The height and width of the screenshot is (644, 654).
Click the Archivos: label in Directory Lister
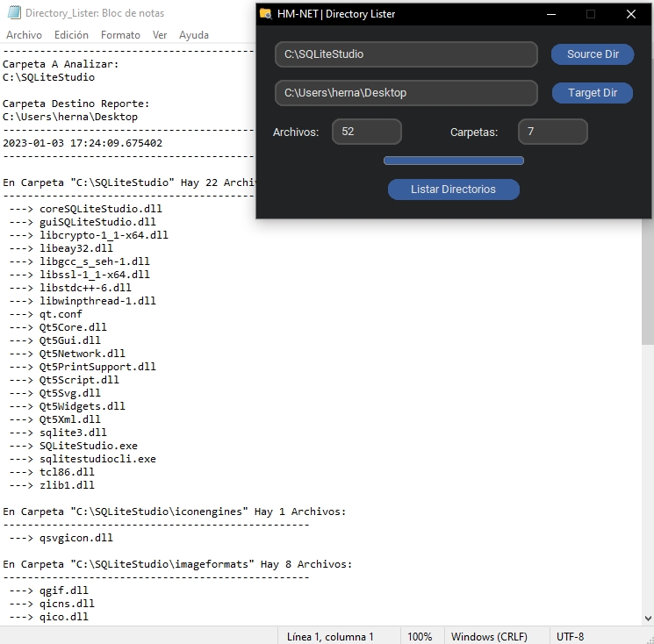tap(296, 132)
